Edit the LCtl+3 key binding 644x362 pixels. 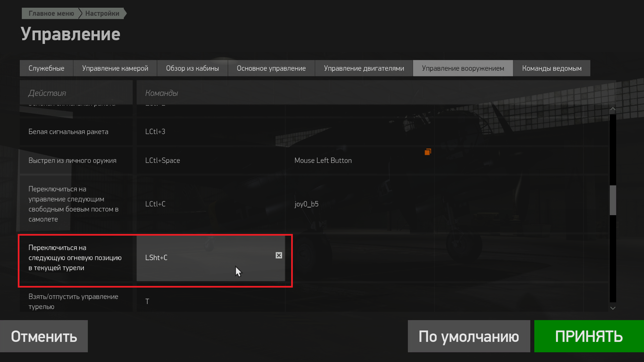coord(211,132)
